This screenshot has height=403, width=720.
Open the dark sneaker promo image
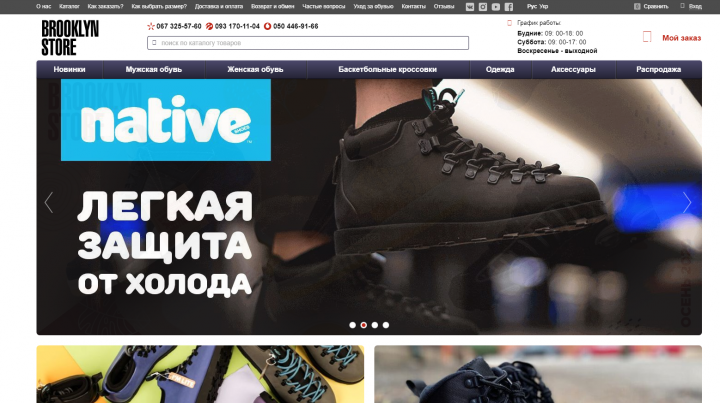[538, 374]
